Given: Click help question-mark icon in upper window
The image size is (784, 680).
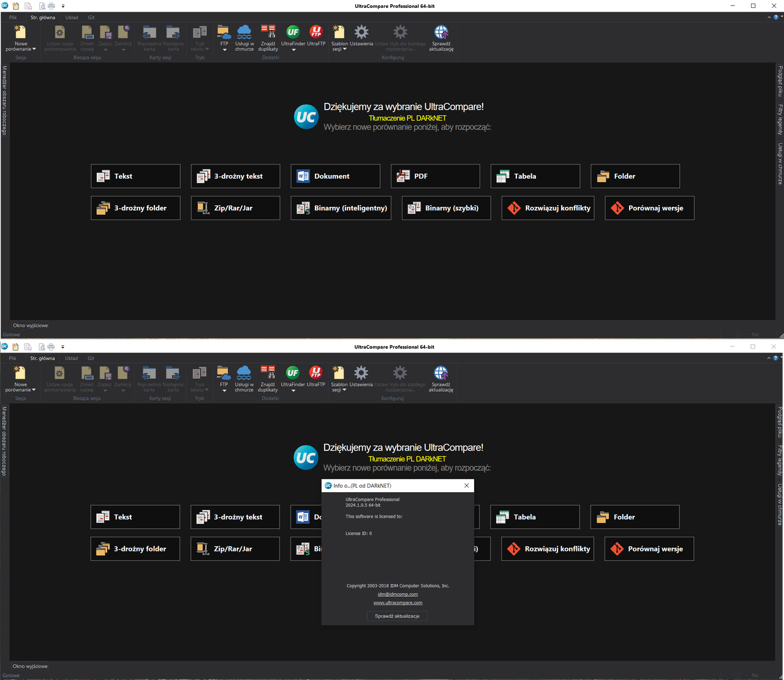Looking at the screenshot, I should coord(775,17).
